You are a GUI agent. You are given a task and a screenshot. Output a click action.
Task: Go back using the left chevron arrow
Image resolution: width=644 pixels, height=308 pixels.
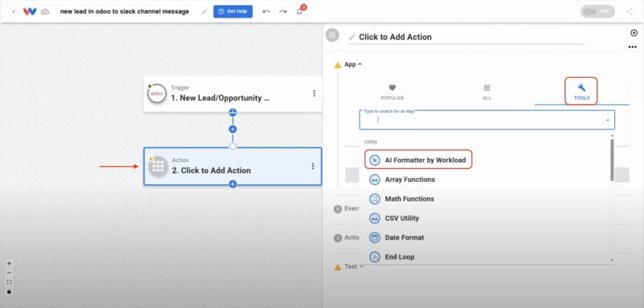click(14, 11)
